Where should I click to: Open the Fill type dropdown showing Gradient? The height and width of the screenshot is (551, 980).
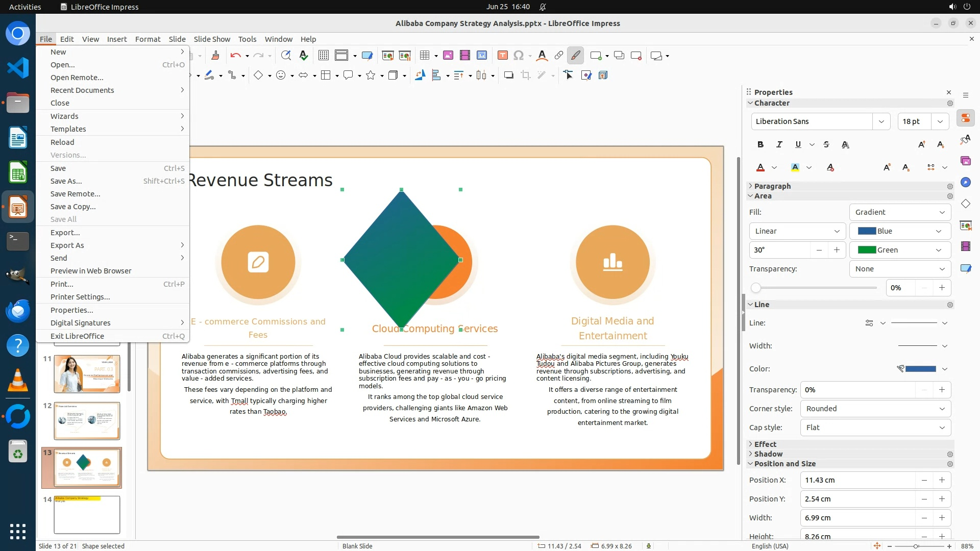click(x=899, y=212)
